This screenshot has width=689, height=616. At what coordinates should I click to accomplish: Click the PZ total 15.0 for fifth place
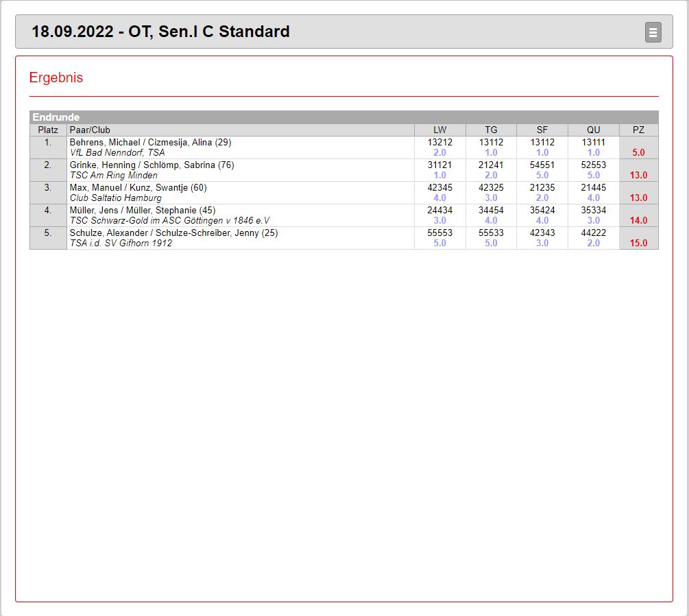click(638, 243)
